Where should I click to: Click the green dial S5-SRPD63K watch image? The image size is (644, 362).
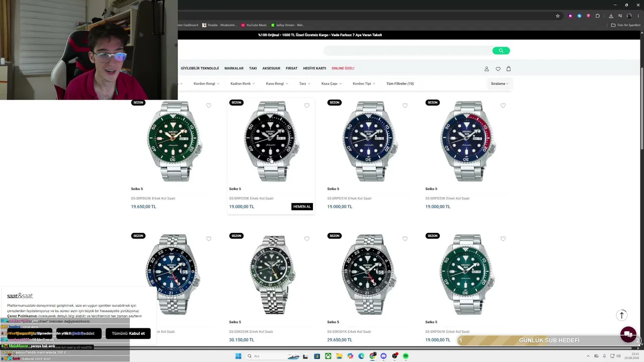click(174, 141)
